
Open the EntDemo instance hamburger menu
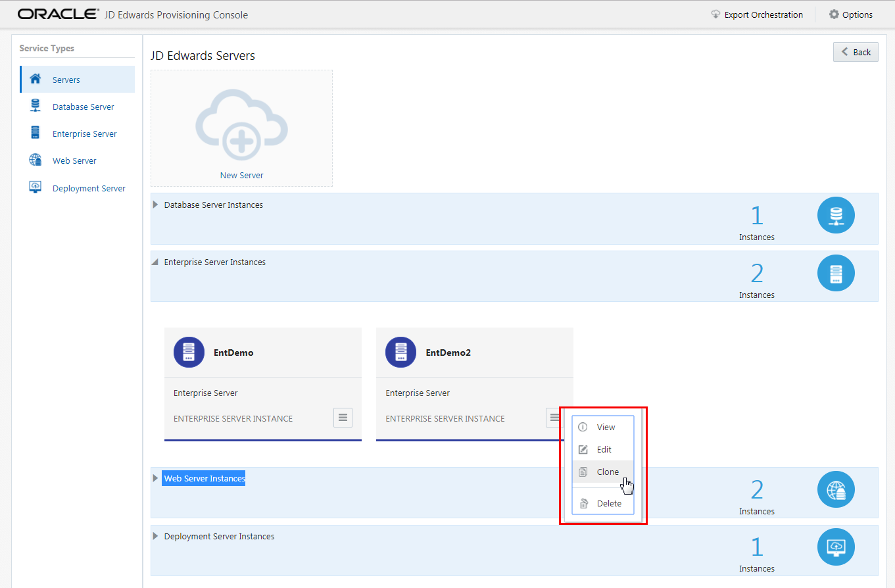click(343, 417)
